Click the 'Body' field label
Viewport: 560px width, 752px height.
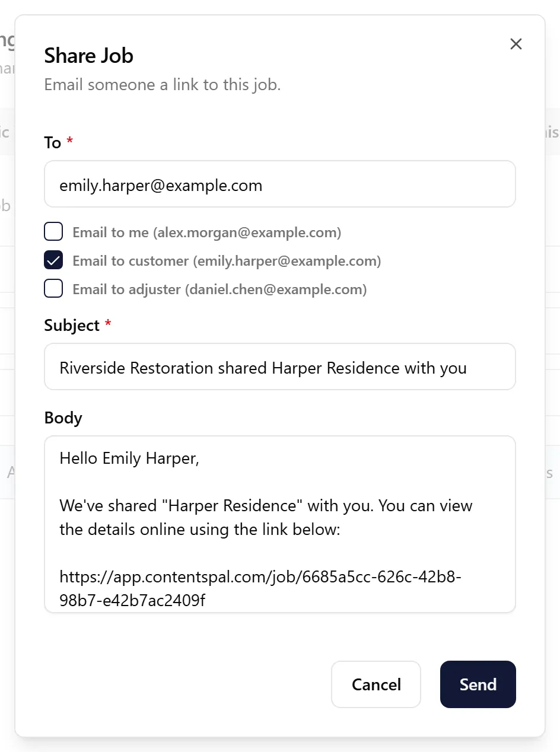[63, 418]
